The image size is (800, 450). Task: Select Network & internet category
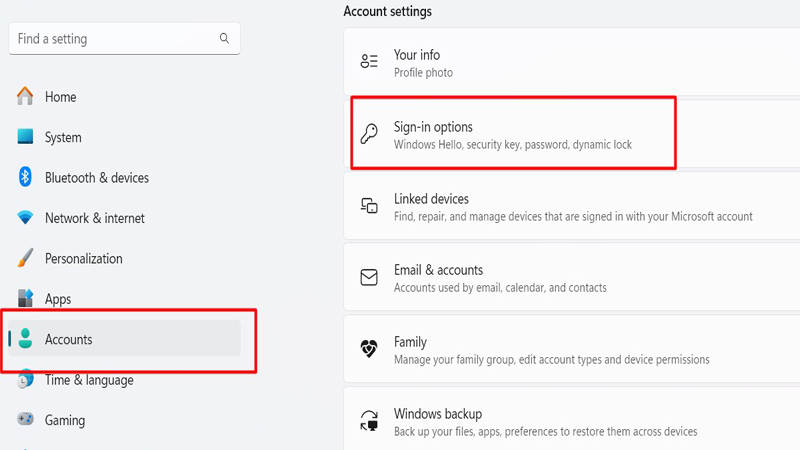click(95, 218)
